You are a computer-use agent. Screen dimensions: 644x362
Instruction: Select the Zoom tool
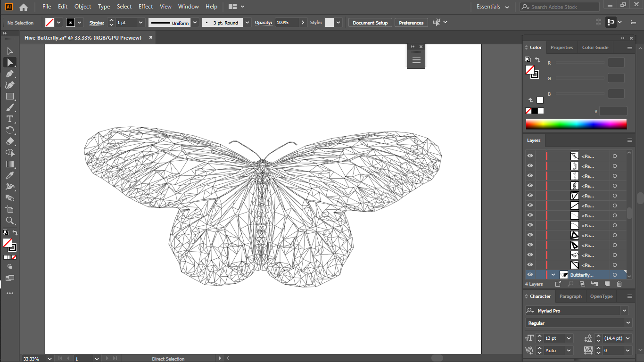click(10, 221)
